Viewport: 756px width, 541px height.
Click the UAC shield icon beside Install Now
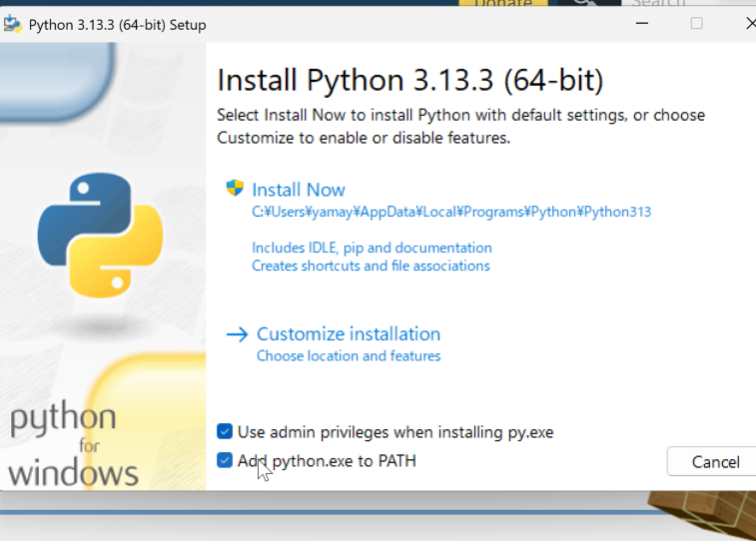pyautogui.click(x=235, y=188)
